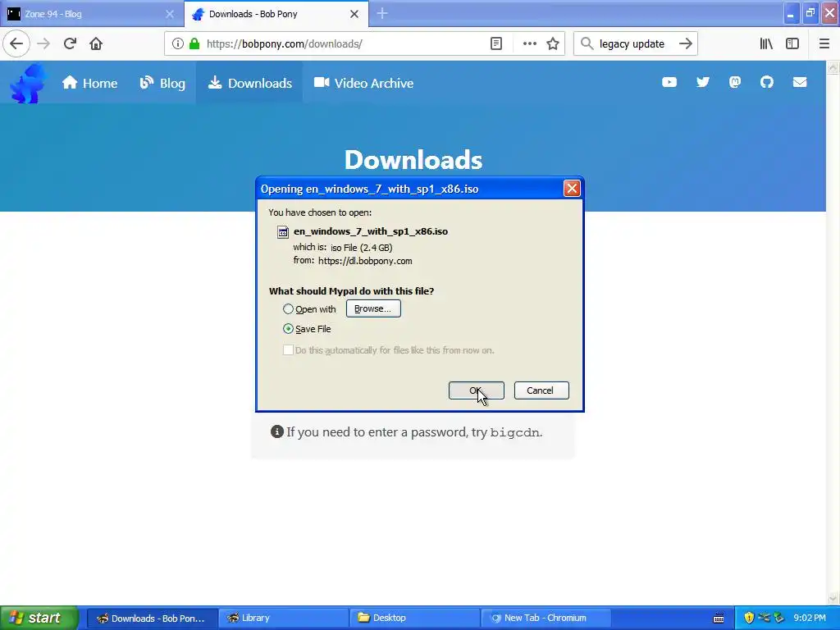Open Downloads in site navigation
This screenshot has width=840, height=630.
click(x=249, y=83)
